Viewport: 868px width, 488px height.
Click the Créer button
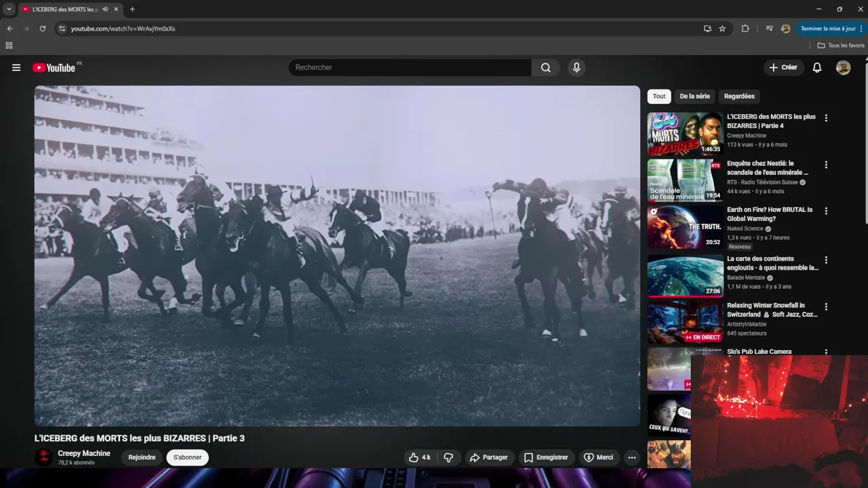coord(783,68)
